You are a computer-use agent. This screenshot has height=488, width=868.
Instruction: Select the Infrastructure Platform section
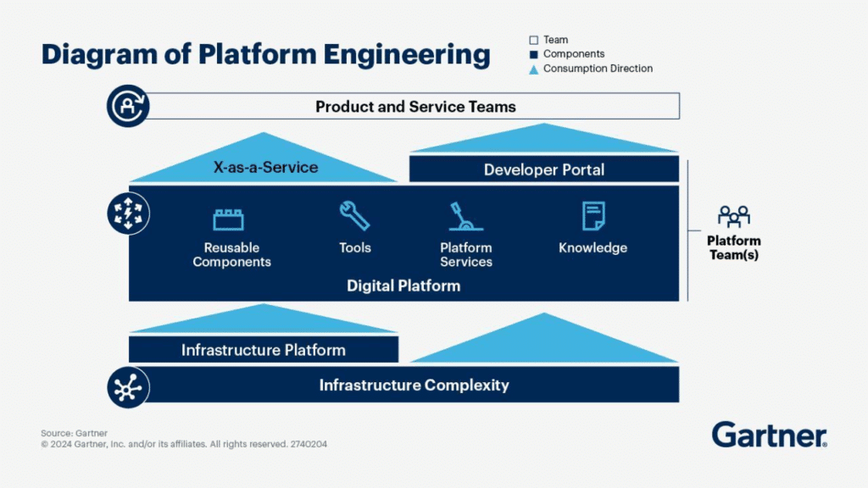point(263,349)
